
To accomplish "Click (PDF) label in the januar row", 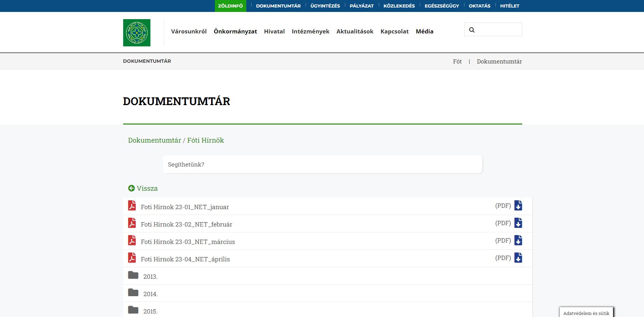I will [x=503, y=206].
